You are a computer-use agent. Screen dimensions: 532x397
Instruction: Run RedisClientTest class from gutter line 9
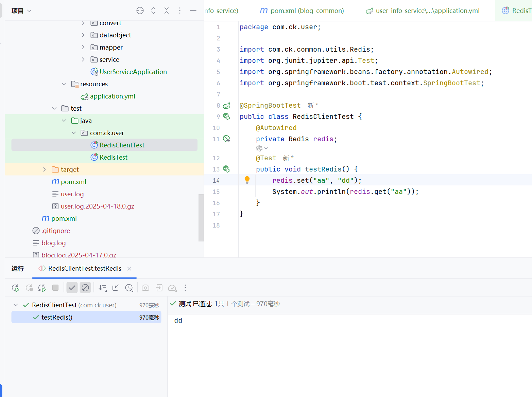coord(227,116)
